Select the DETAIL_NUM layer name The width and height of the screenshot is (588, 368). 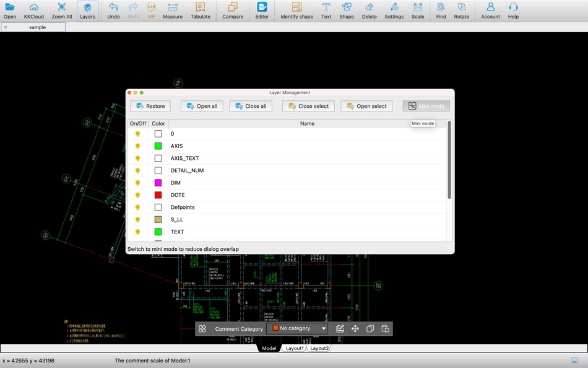coord(187,170)
